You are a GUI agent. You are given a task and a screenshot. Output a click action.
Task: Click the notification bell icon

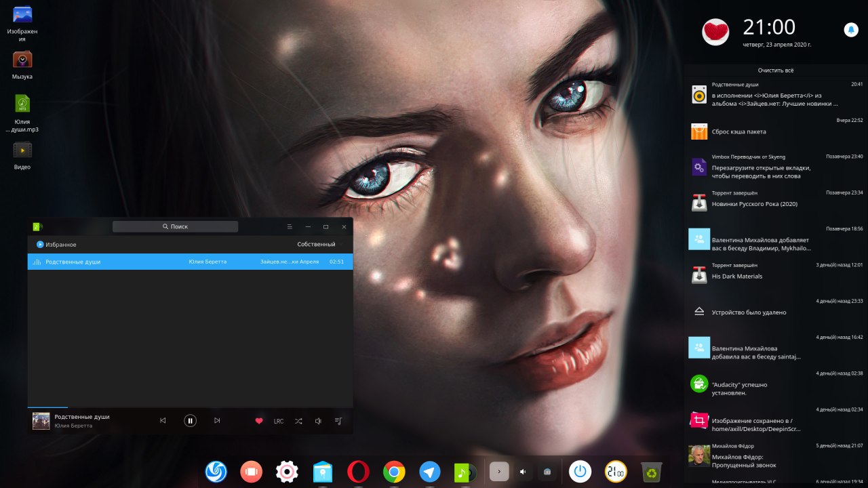coord(850,29)
